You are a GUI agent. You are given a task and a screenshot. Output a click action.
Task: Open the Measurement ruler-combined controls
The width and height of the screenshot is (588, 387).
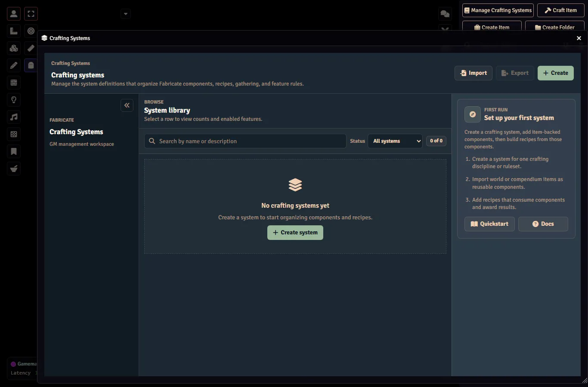(14, 31)
